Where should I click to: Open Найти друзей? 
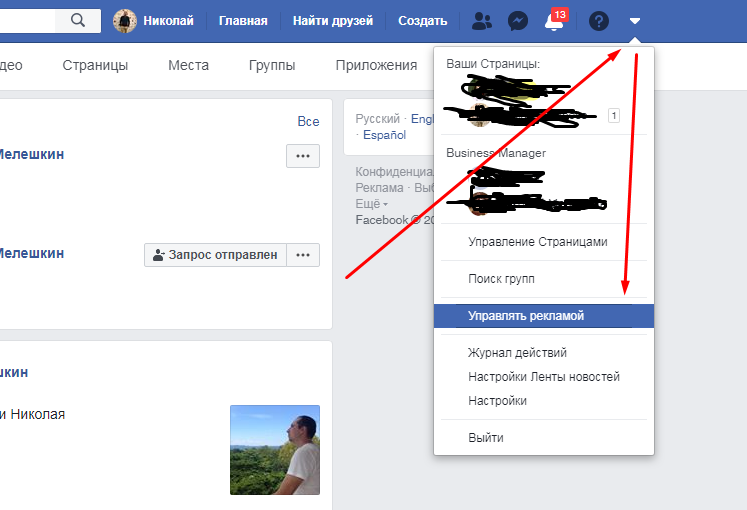tap(333, 21)
